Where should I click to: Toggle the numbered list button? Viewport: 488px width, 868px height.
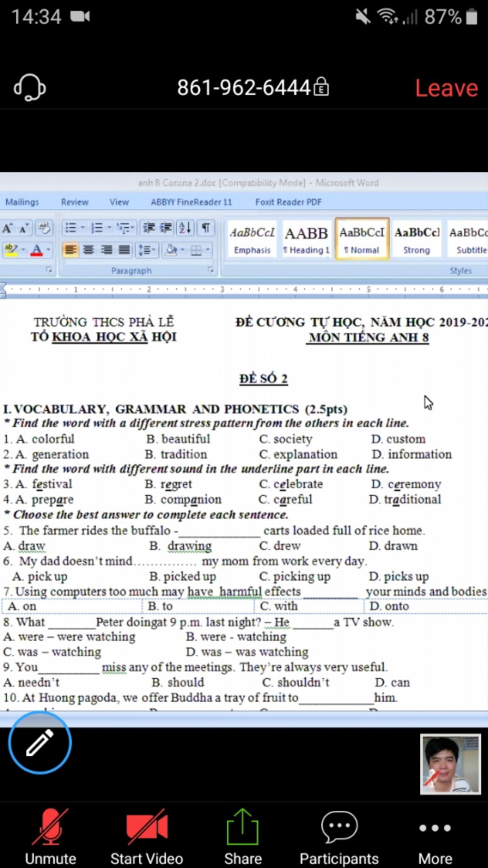(97, 227)
